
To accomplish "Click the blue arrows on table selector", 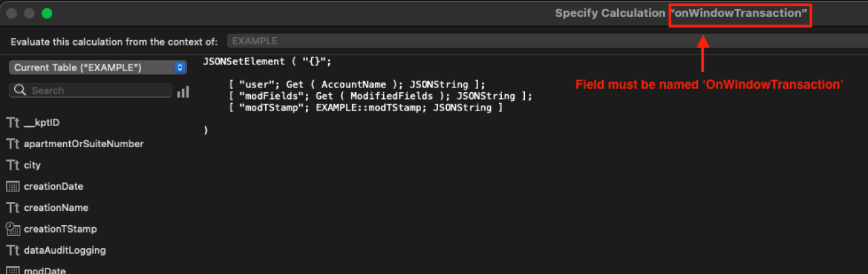I will 180,67.
